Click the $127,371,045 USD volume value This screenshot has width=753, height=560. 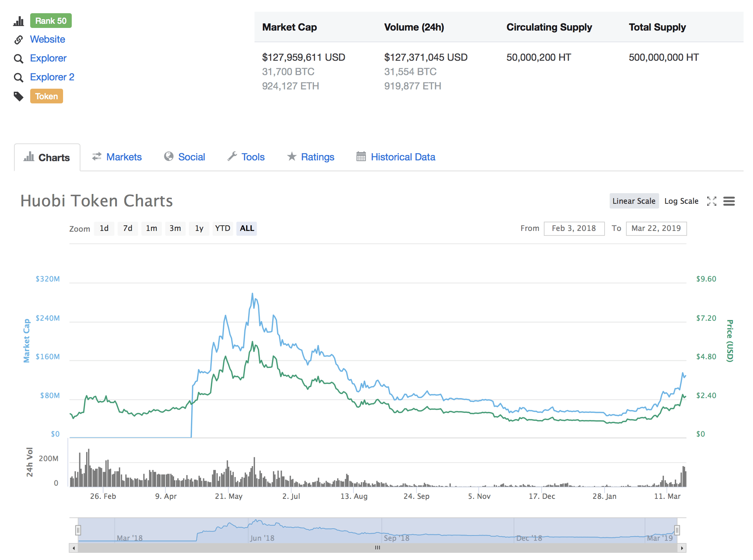(426, 57)
